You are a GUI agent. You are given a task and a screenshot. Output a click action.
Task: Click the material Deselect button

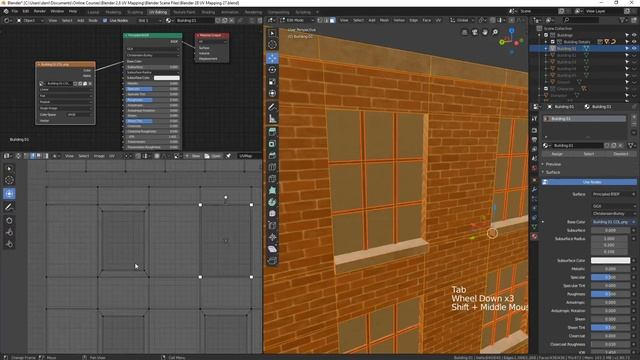(x=621, y=154)
